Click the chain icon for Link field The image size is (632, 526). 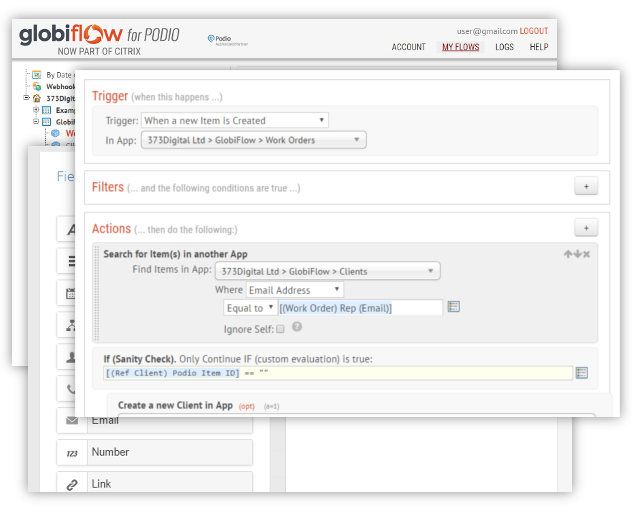(72, 484)
